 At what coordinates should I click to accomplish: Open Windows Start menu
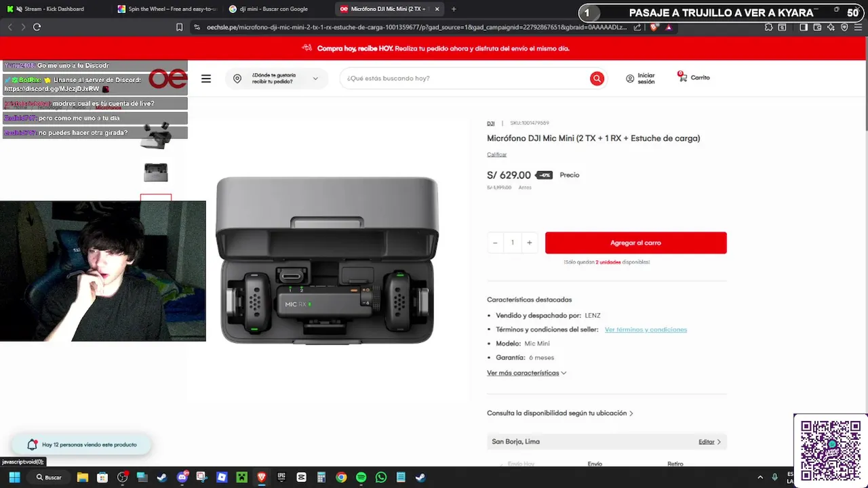(x=14, y=477)
